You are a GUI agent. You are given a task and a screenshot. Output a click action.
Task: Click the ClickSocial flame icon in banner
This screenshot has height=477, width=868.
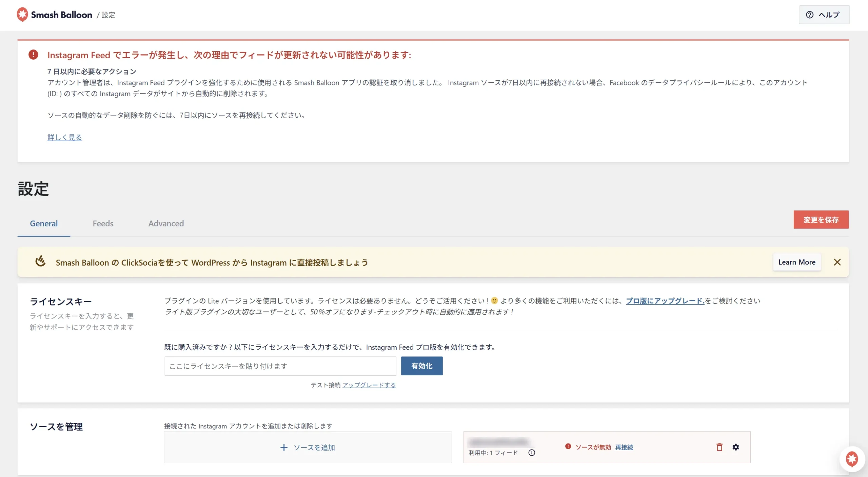click(40, 261)
